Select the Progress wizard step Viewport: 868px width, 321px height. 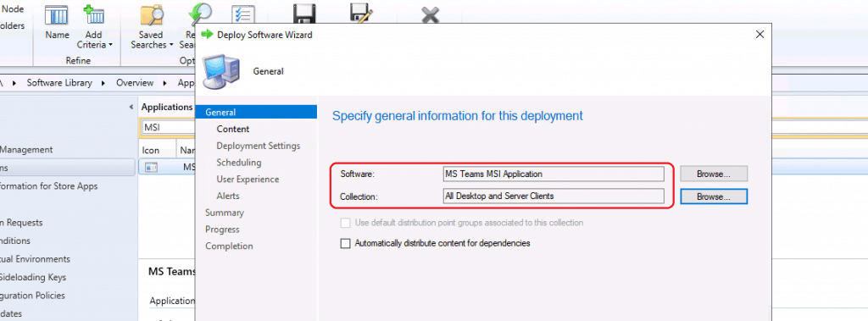(222, 230)
